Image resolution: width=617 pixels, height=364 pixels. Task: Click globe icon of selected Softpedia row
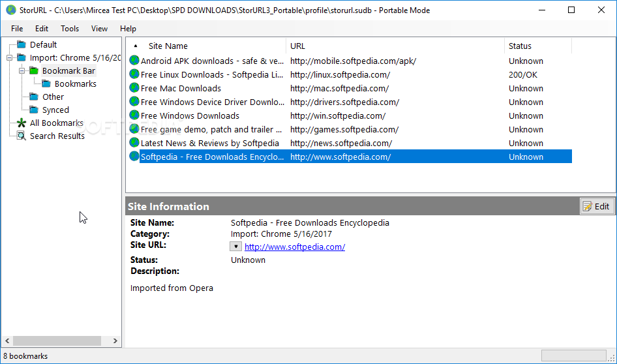coord(134,156)
